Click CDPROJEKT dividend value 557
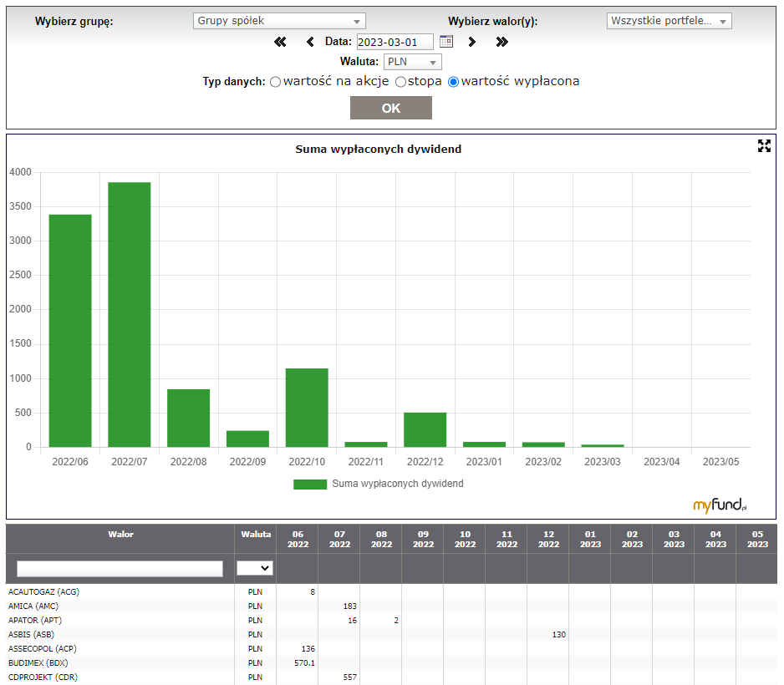The image size is (784, 685). (x=350, y=677)
